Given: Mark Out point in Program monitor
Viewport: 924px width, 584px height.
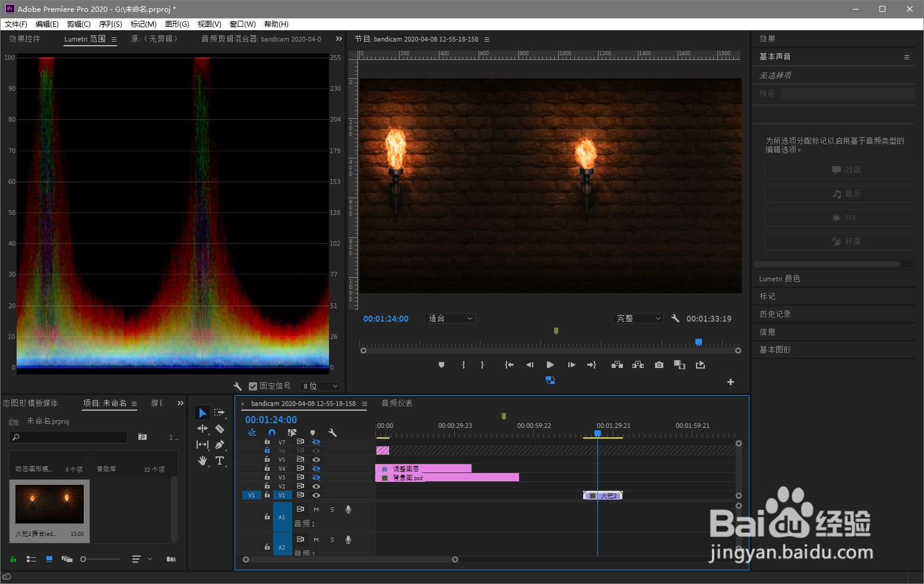Looking at the screenshot, I should (482, 365).
